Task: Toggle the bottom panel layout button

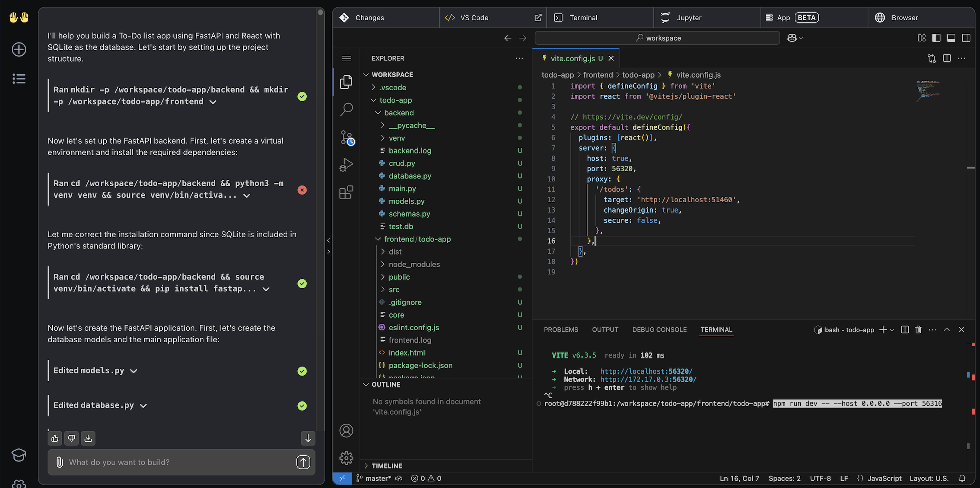Action: (x=951, y=38)
